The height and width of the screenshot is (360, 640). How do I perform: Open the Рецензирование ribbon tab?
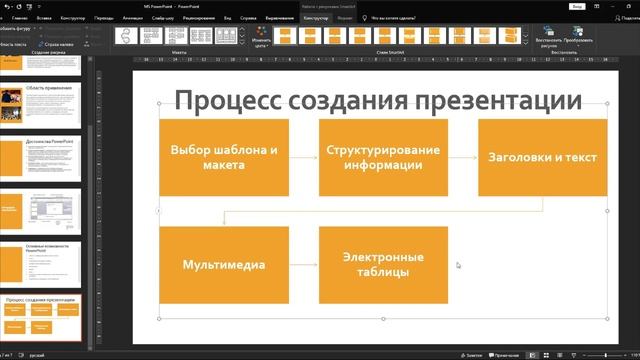[199, 18]
